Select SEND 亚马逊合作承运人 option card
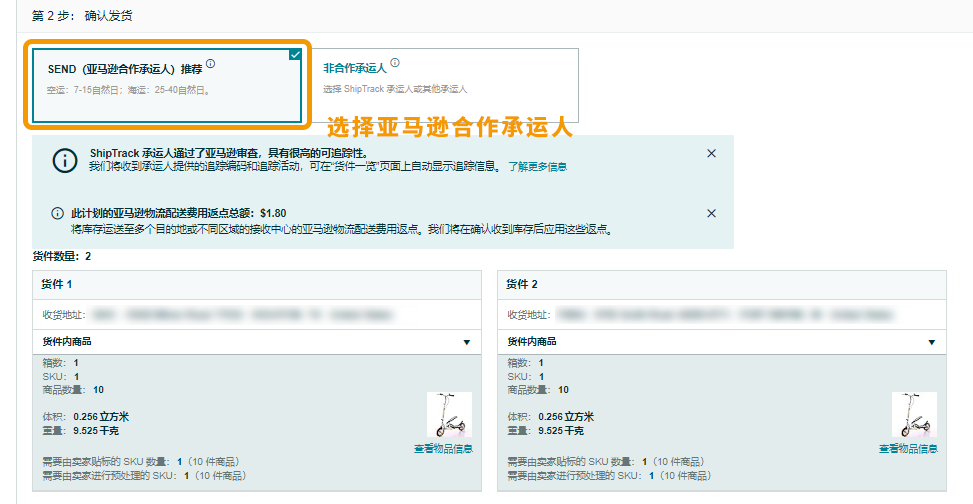This screenshot has width=973, height=504. [165, 85]
